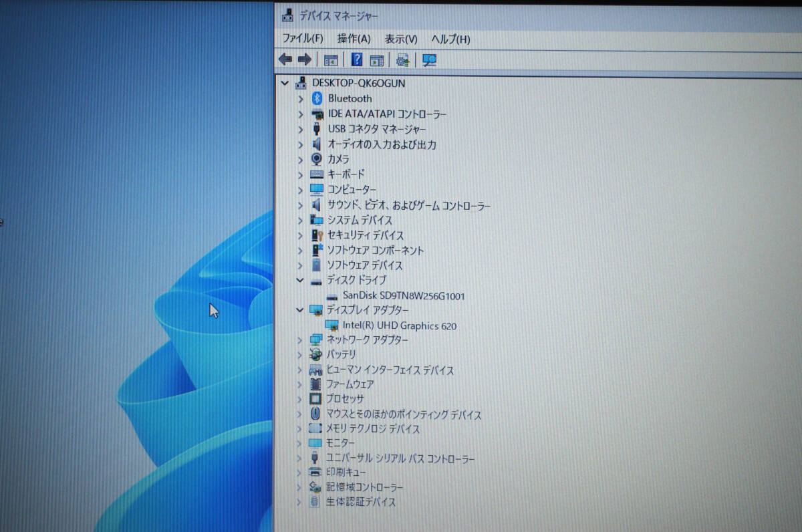The height and width of the screenshot is (532, 802).
Task: Select the ディスク ドライブ label
Action: (356, 280)
